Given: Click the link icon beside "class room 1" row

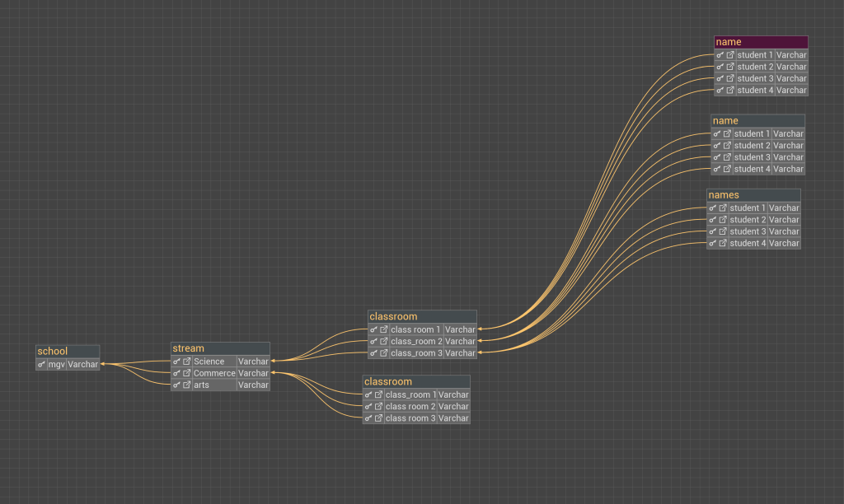Looking at the screenshot, I should 384,329.
